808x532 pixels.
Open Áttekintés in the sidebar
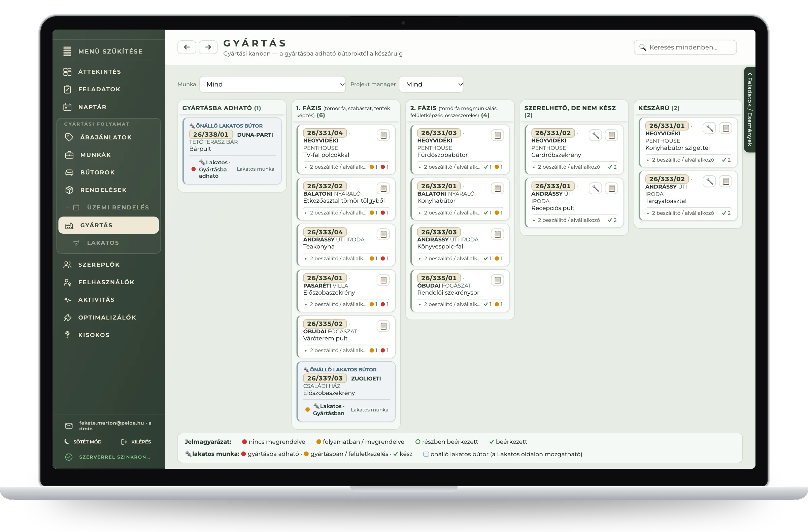pyautogui.click(x=109, y=72)
